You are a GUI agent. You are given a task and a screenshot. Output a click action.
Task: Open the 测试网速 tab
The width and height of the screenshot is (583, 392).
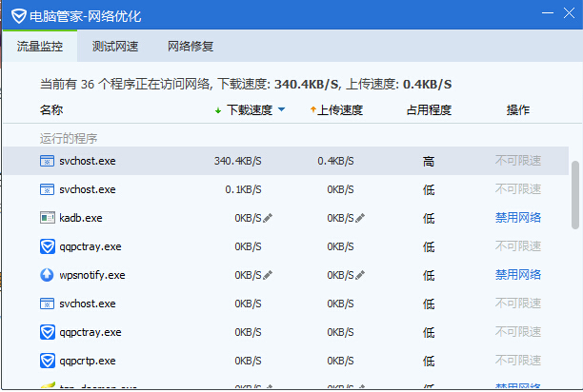(x=115, y=47)
